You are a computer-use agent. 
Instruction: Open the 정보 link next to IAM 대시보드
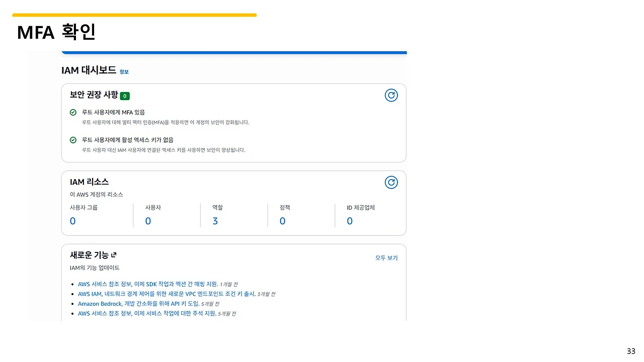[124, 72]
